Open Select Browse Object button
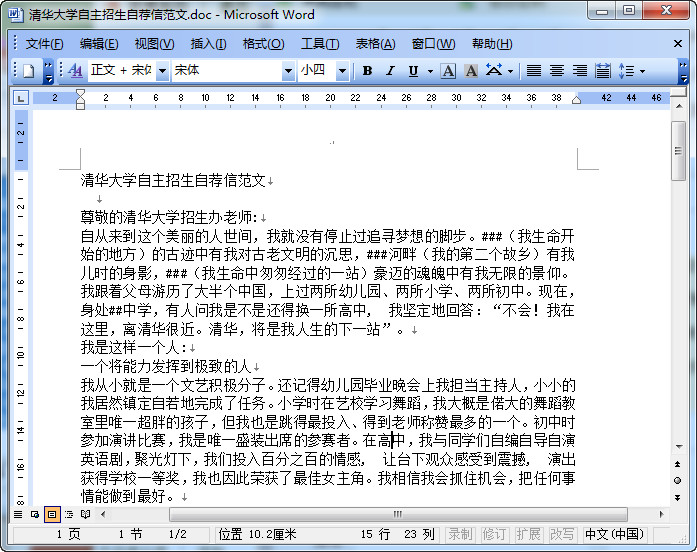Image resolution: width=697 pixels, height=552 pixels. coord(677,480)
